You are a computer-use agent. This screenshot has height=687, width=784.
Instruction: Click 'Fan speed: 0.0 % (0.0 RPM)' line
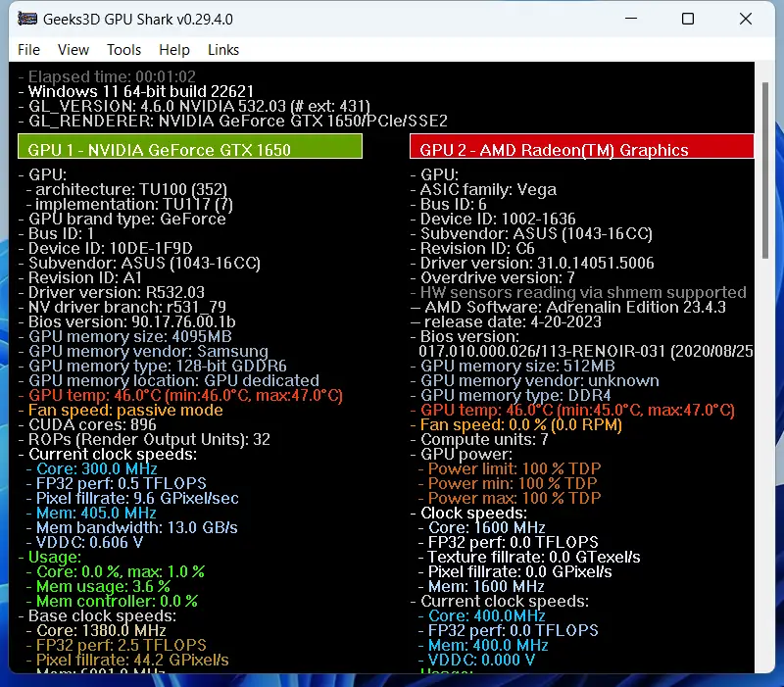[x=516, y=425]
